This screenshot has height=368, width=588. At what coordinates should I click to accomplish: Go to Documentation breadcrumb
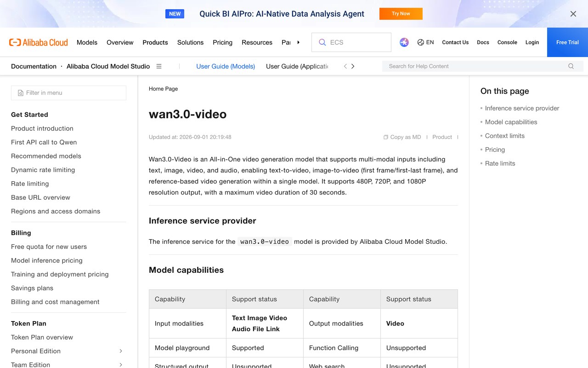34,66
